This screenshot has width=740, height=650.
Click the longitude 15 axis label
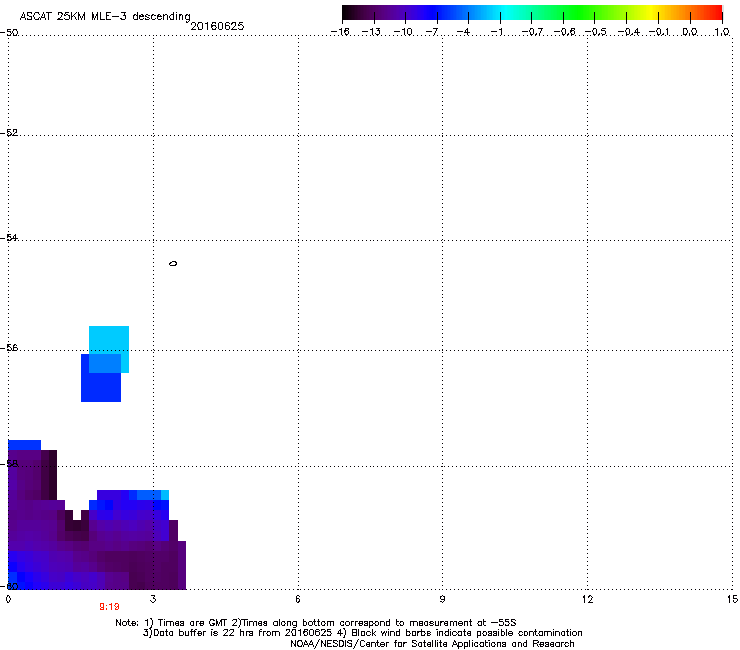732,599
